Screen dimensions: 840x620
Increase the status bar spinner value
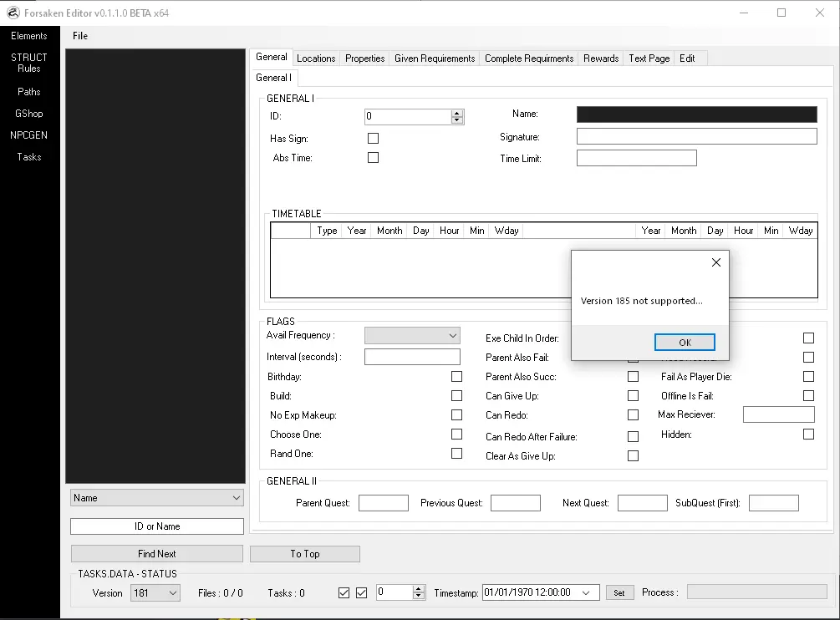(x=419, y=589)
